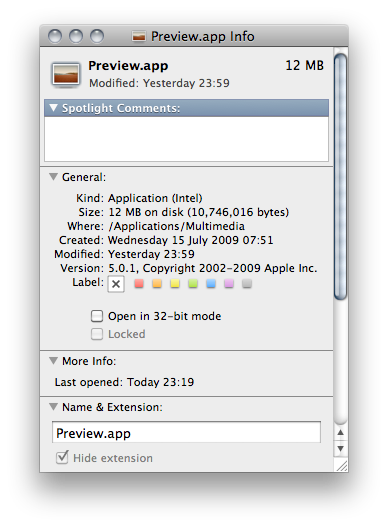Collapse the General section triangle
This screenshot has height=527, width=388.
53,177
